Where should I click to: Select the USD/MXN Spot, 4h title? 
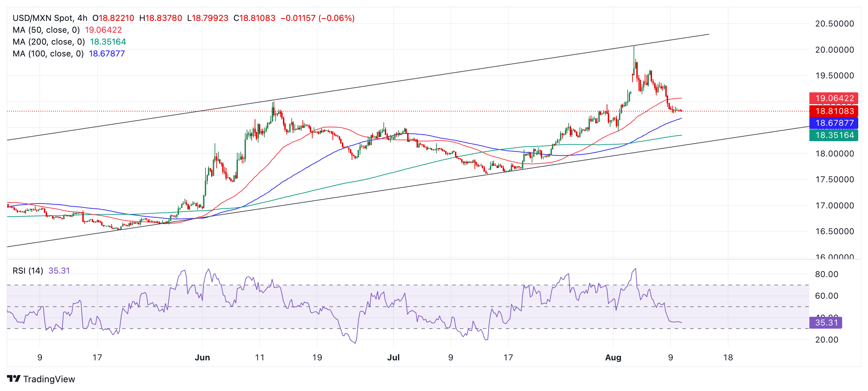(x=50, y=18)
